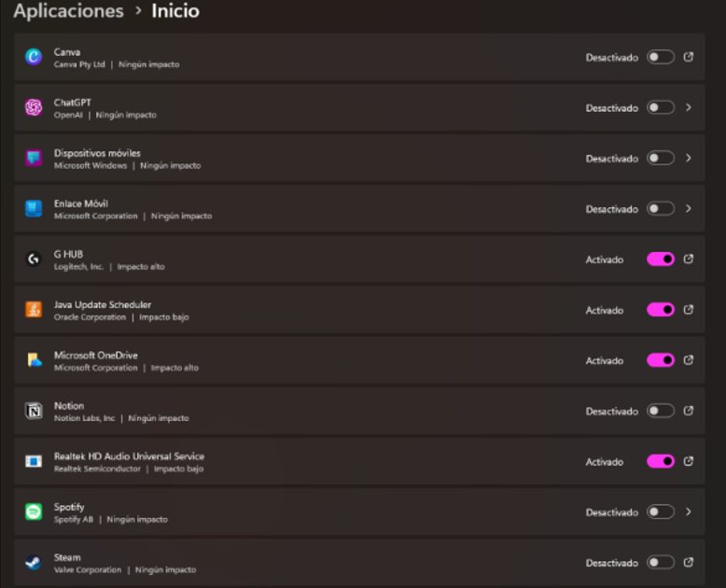Select the Enlace Móvil app row
The width and height of the screenshot is (726, 588).
pyautogui.click(x=359, y=209)
